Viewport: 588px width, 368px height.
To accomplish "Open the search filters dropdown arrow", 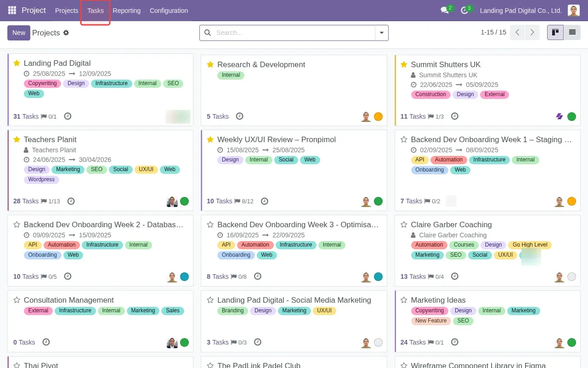I will tap(382, 33).
